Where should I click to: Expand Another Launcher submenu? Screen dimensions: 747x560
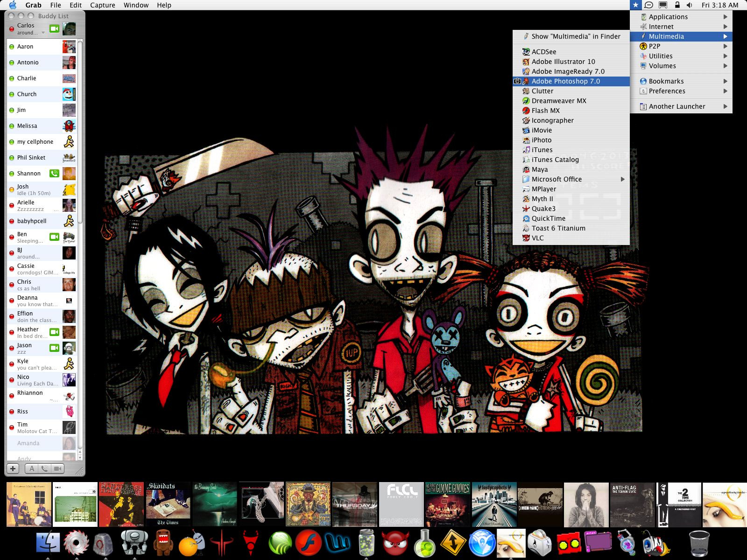[681, 106]
